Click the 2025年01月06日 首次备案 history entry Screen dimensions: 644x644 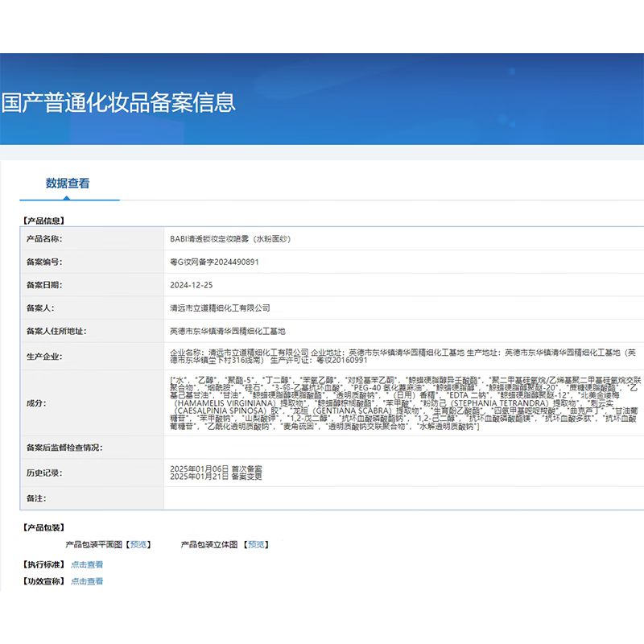pyautogui.click(x=216, y=469)
